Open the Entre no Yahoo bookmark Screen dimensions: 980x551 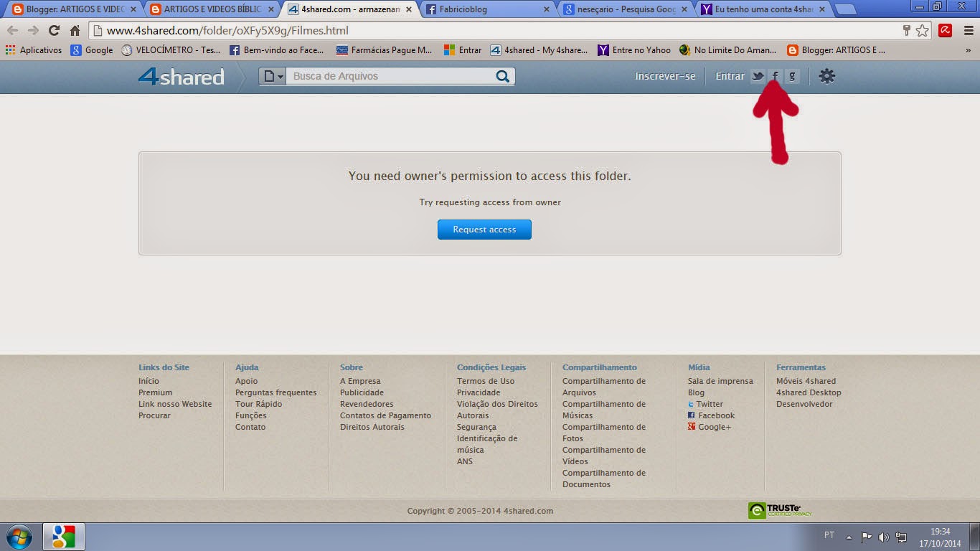pyautogui.click(x=634, y=50)
